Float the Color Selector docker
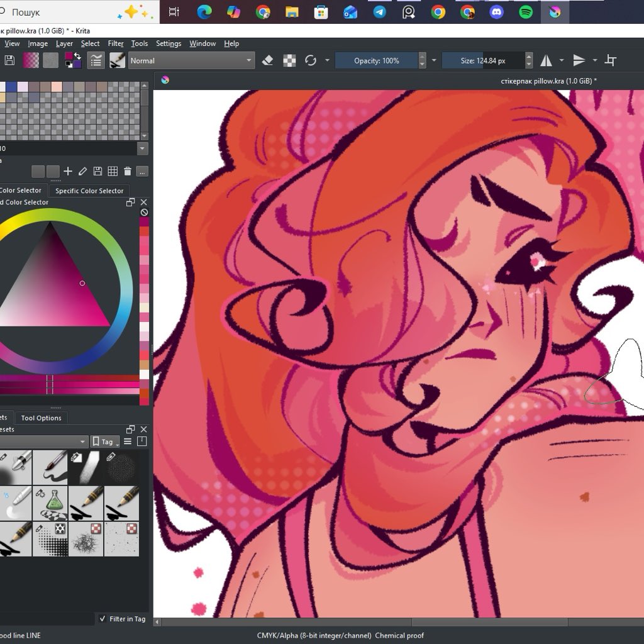 (x=131, y=202)
